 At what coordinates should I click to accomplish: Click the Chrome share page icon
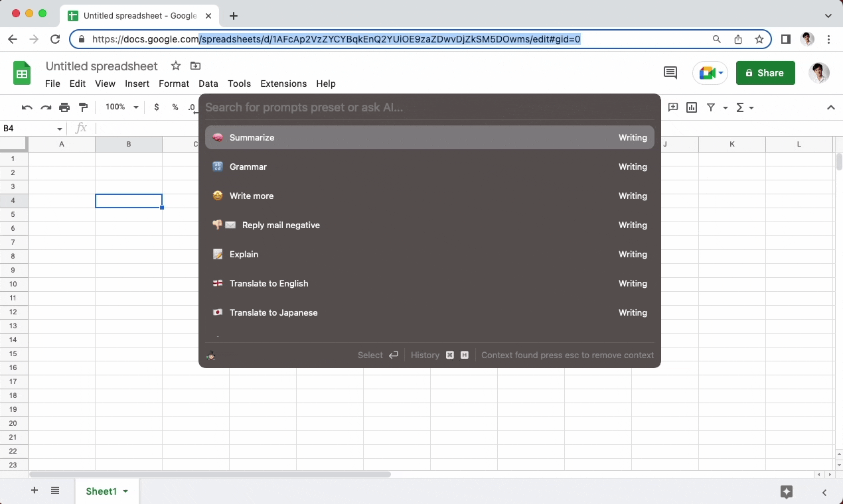pos(738,39)
